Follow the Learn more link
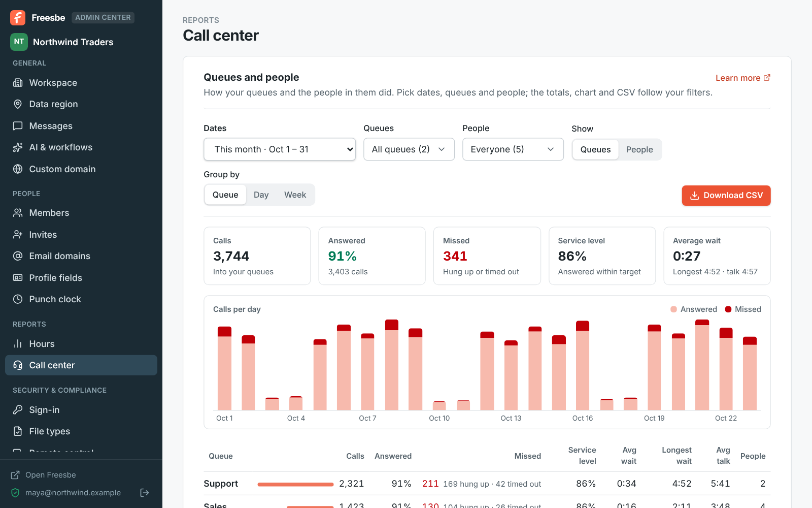The height and width of the screenshot is (508, 812). point(743,78)
